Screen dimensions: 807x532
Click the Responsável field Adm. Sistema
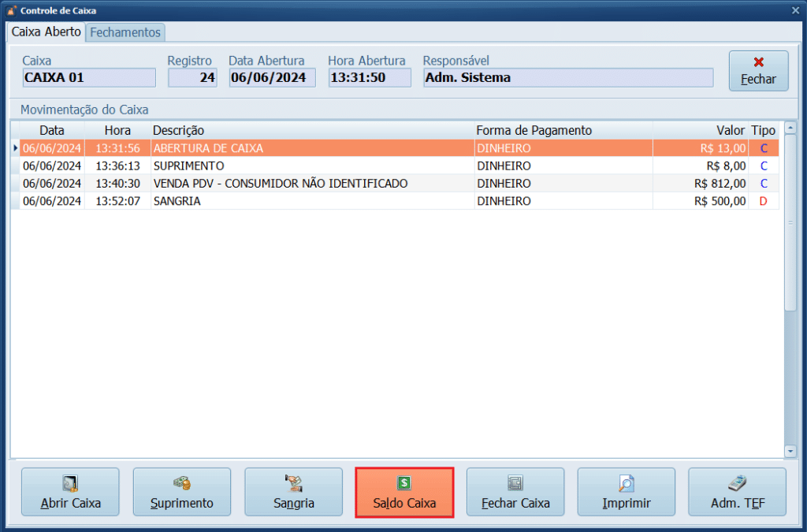click(x=567, y=77)
